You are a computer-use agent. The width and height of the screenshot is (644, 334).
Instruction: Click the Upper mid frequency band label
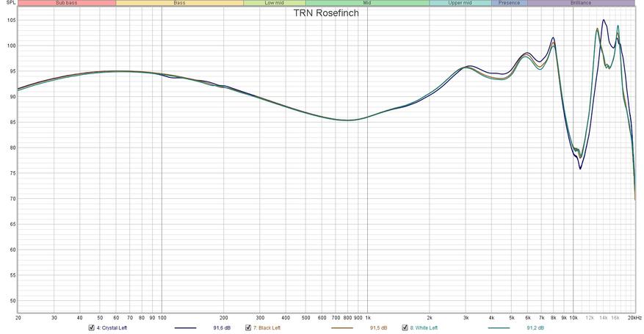[x=460, y=3]
